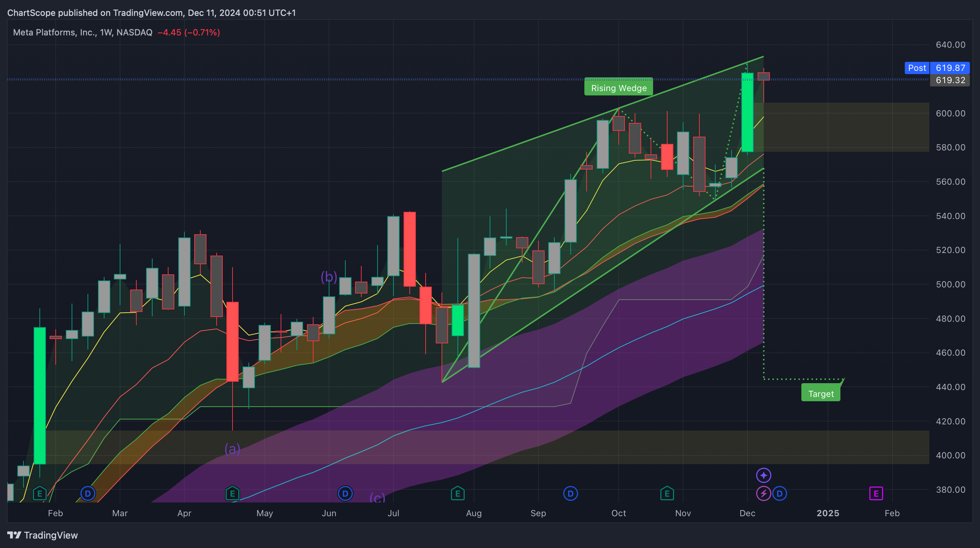This screenshot has height=548, width=980.
Task: Click the blue Post price tag 619.87
Action: [937, 68]
